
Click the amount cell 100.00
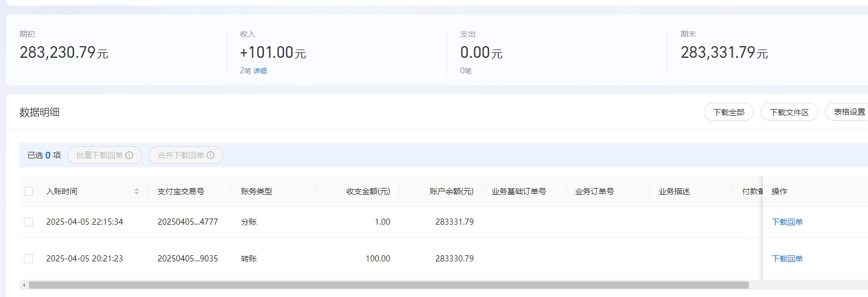click(x=378, y=259)
